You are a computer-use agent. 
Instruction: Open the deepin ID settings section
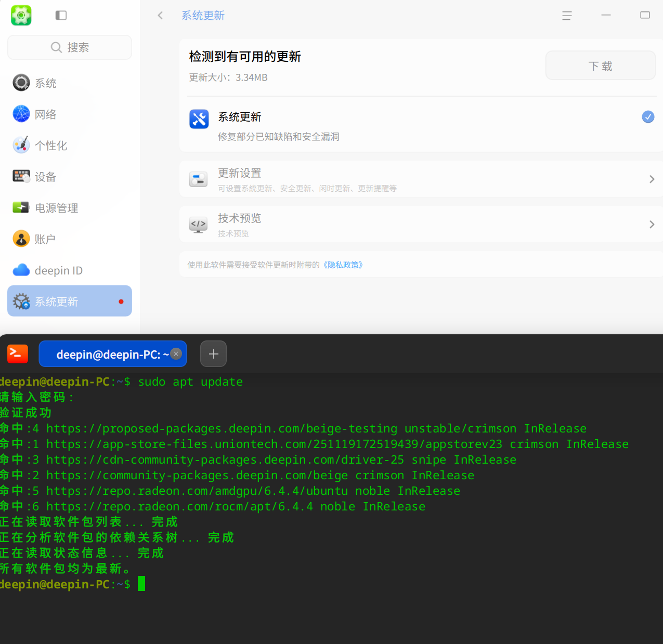point(70,270)
